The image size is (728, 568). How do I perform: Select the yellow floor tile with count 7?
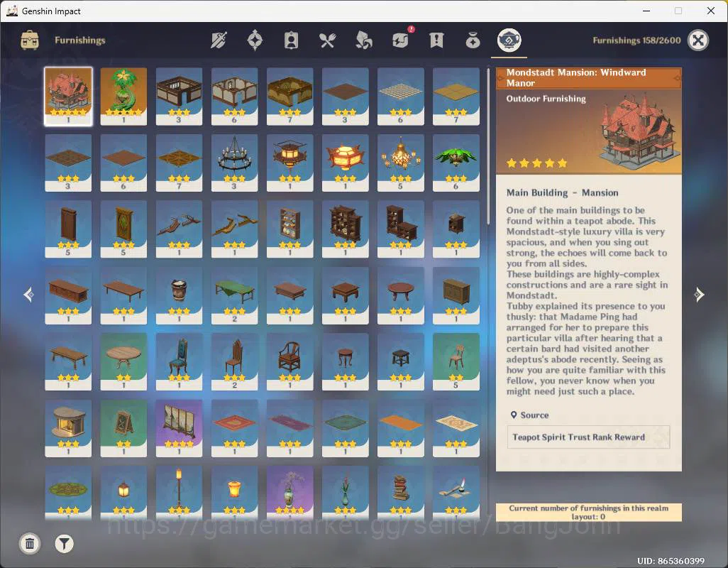point(456,96)
